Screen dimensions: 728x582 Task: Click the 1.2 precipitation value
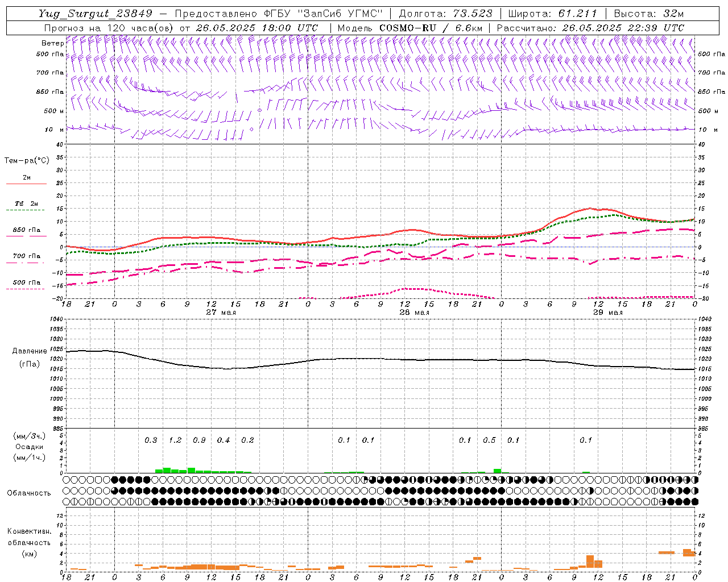click(x=175, y=440)
